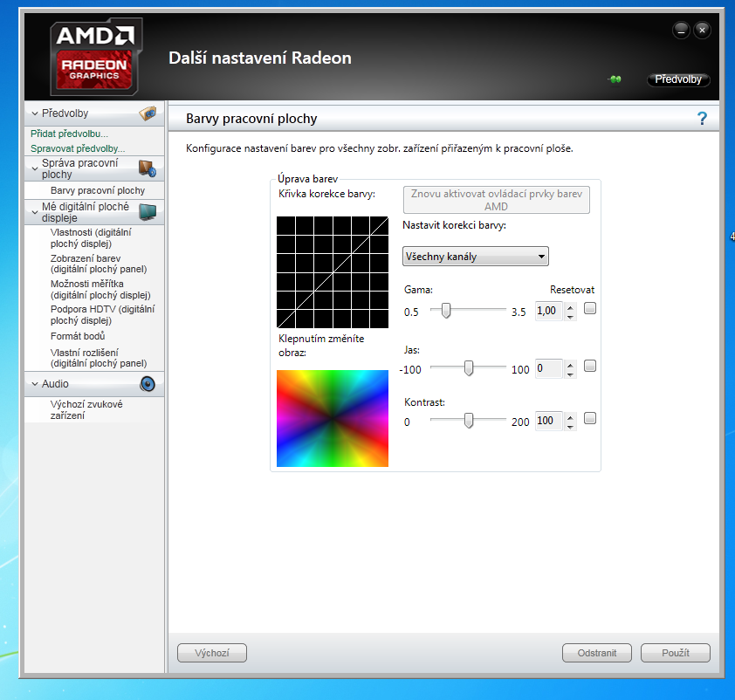Click the green pin icon near Předvolby

pyautogui.click(x=615, y=79)
